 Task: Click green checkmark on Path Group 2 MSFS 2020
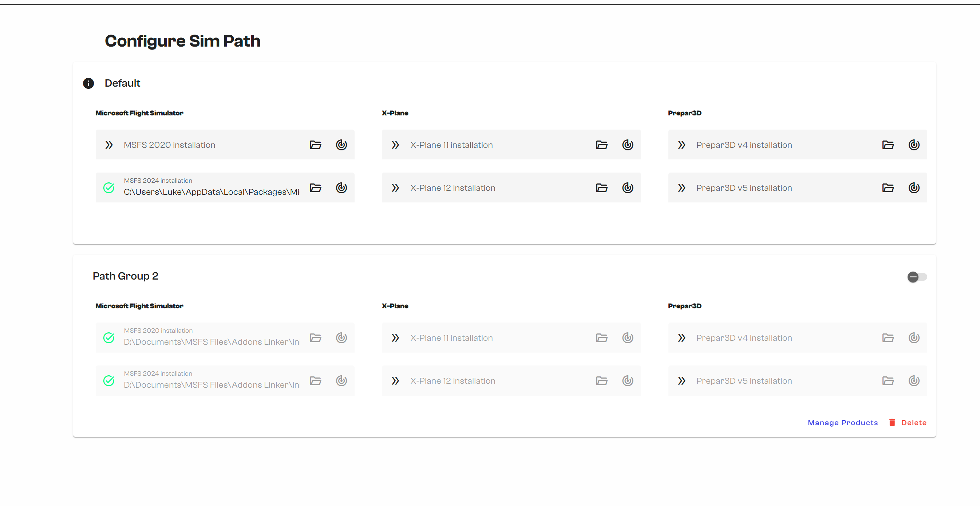tap(109, 338)
